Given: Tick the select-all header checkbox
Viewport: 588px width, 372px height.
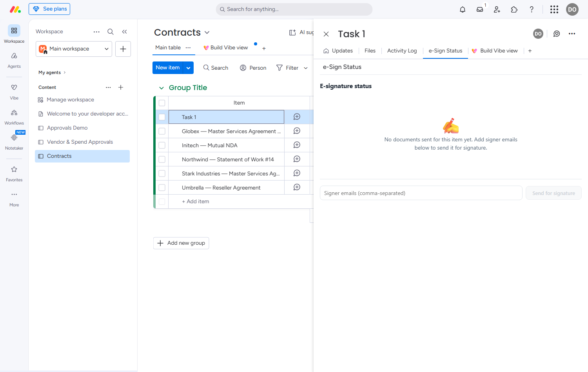Looking at the screenshot, I should tap(162, 103).
